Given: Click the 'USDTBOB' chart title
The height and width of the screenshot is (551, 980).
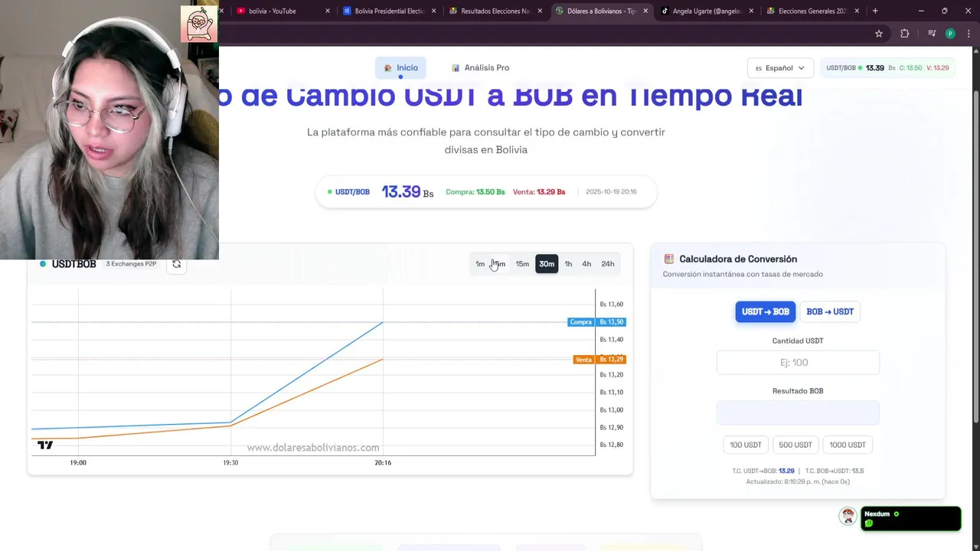Looking at the screenshot, I should tap(73, 264).
